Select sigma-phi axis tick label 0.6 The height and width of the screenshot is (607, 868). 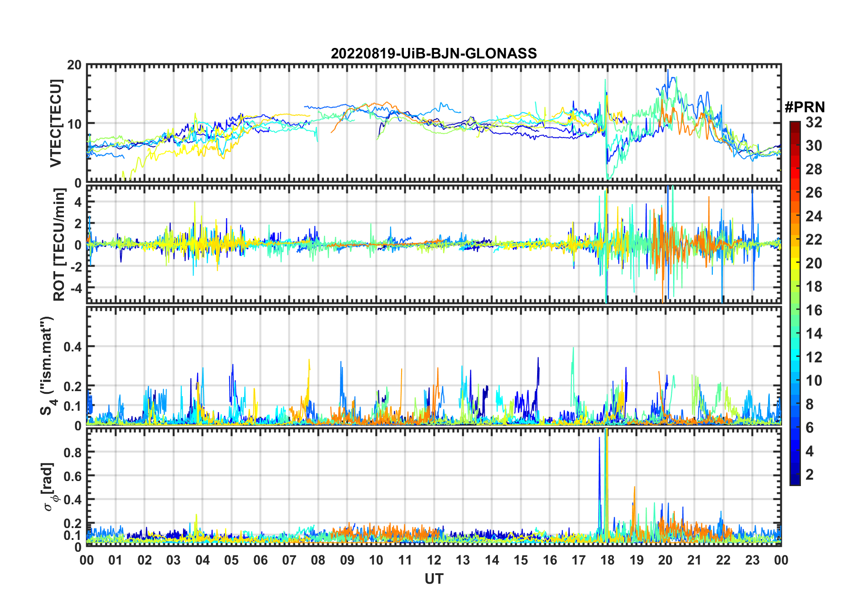tap(73, 476)
